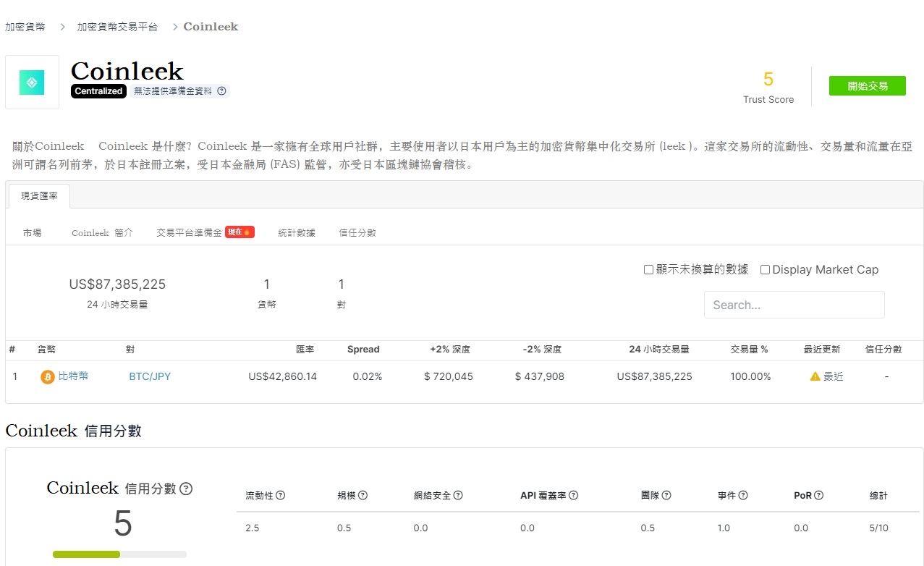Image resolution: width=924 pixels, height=566 pixels.
Task: Show help for API 覆蓋率 score
Action: (x=573, y=496)
